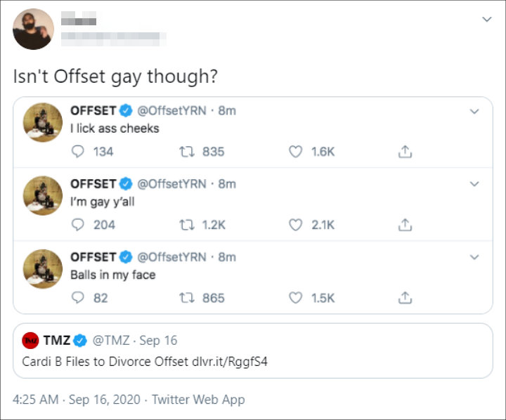Expand options for "I'm gay y'all" tweet
506x420 pixels.
coord(474,184)
